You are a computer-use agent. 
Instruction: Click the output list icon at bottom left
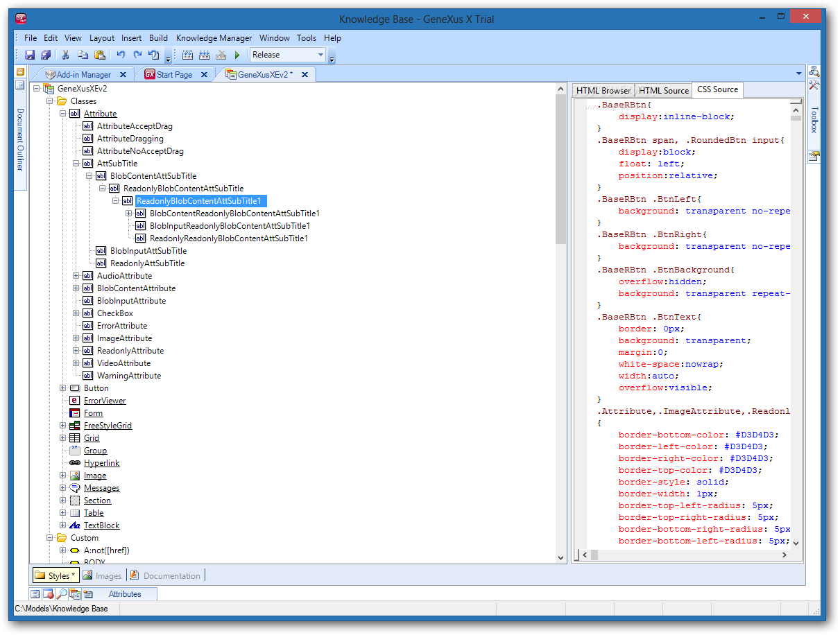(35, 594)
